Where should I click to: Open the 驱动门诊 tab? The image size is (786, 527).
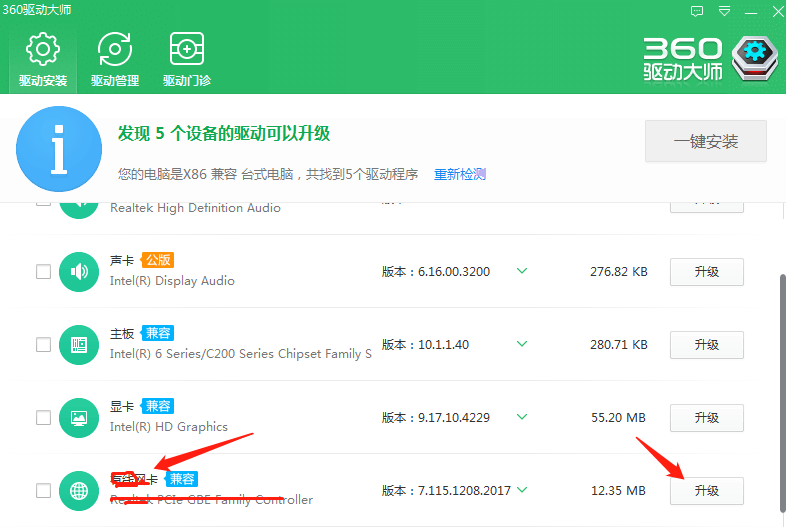(x=187, y=60)
